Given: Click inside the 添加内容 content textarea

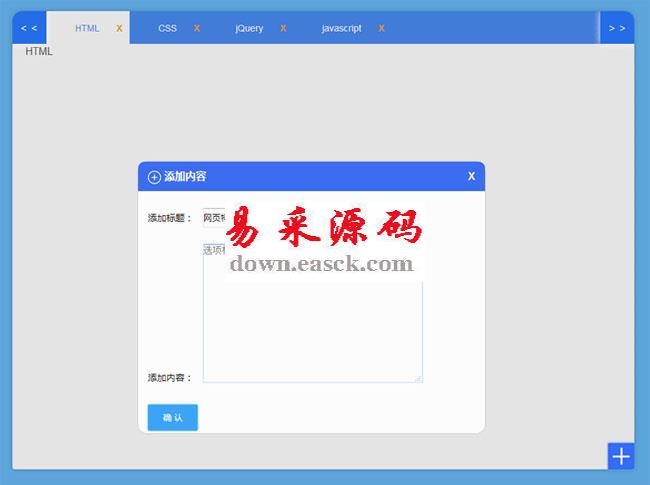Looking at the screenshot, I should coord(312,330).
